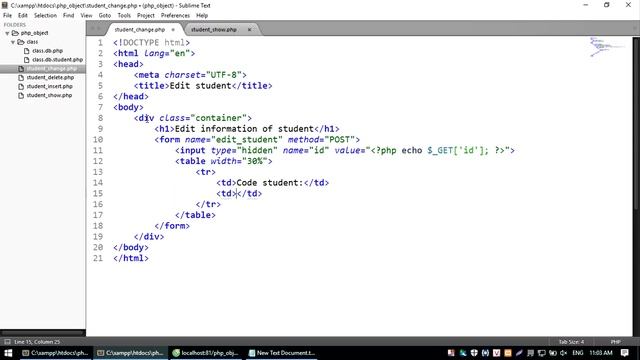This screenshot has height=360, width=640.
Task: Switch to first C:\xampp\htdocs taskbar window
Action: [55, 353]
